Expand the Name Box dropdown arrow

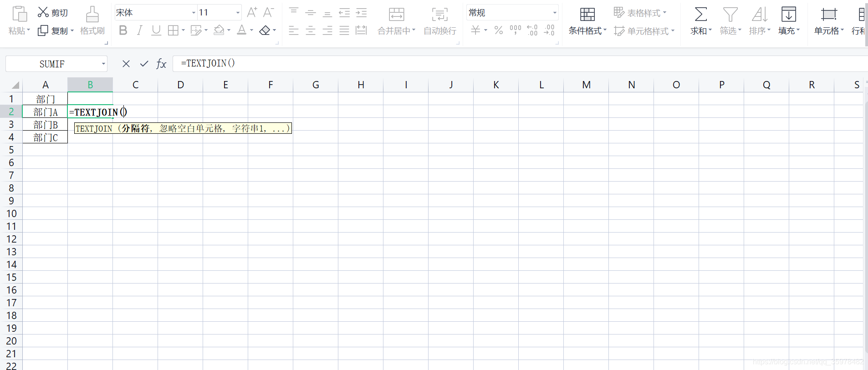(x=103, y=64)
